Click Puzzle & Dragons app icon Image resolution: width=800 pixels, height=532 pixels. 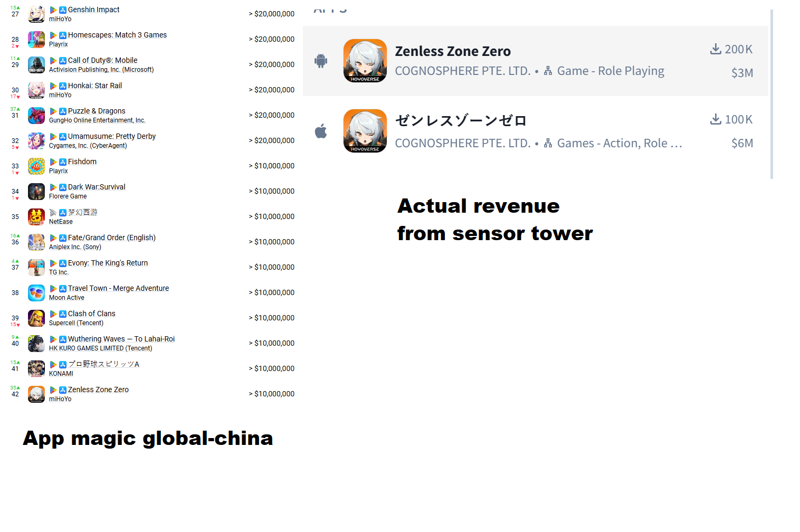[x=36, y=116]
